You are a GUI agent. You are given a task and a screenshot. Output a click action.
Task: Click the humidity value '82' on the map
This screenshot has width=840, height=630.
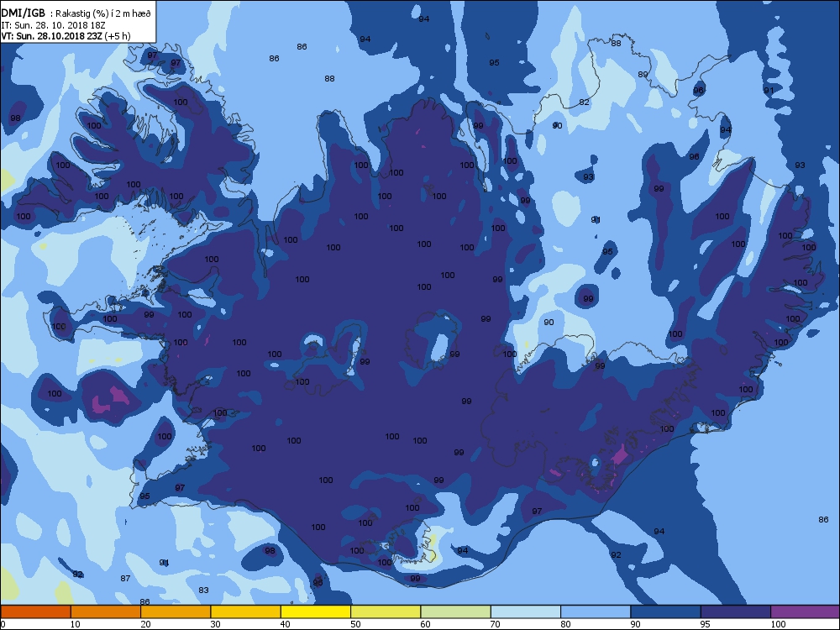pos(584,102)
